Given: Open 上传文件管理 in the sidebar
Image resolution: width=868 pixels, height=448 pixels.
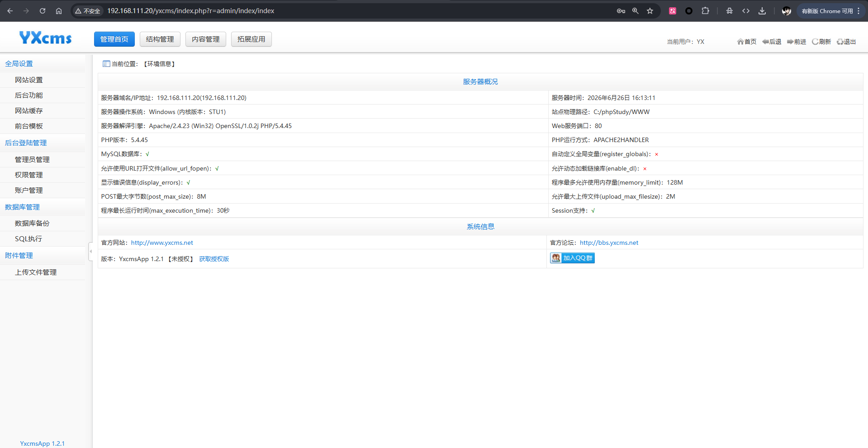Looking at the screenshot, I should 36,272.
